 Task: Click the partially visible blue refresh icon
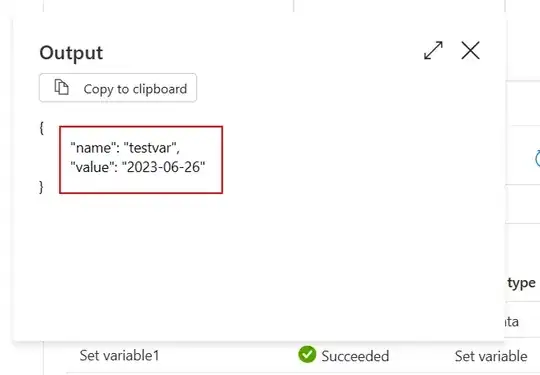coord(537,158)
